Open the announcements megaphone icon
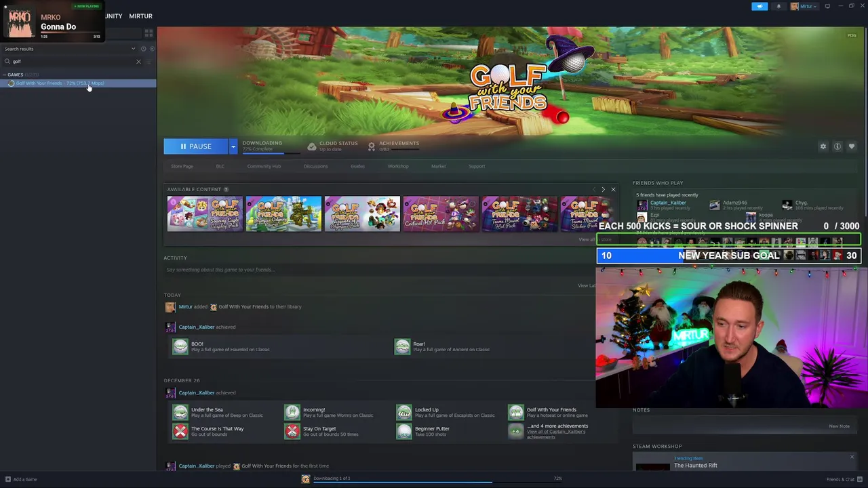This screenshot has width=868, height=488. (759, 6)
